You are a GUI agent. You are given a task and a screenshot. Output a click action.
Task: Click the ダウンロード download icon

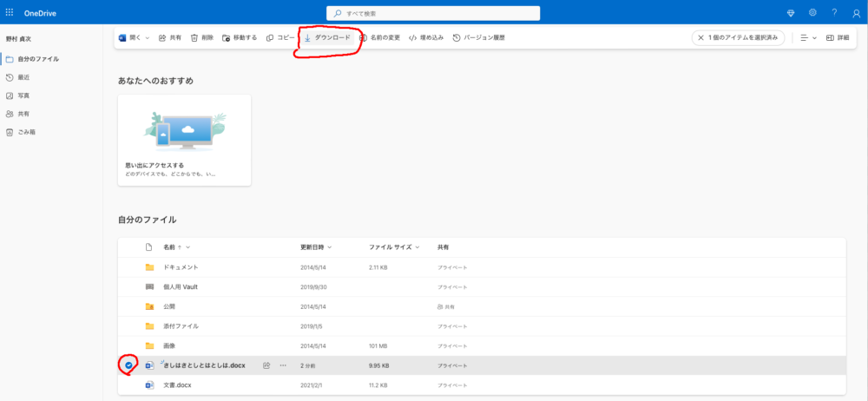click(307, 38)
